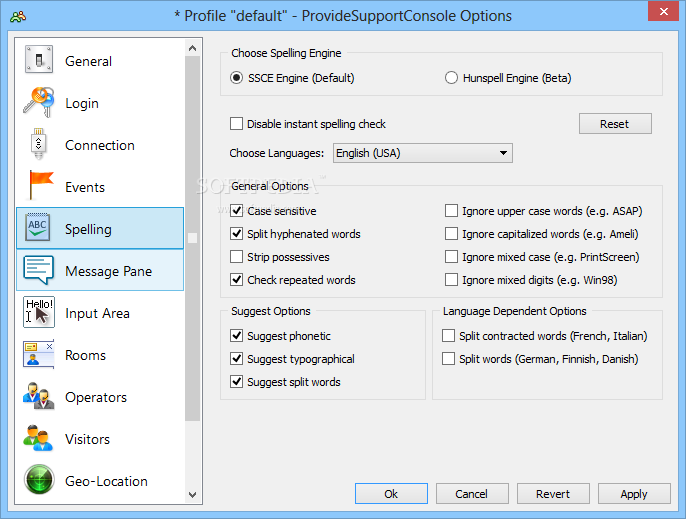Go to Visitors settings
The height and width of the screenshot is (519, 686).
100,439
